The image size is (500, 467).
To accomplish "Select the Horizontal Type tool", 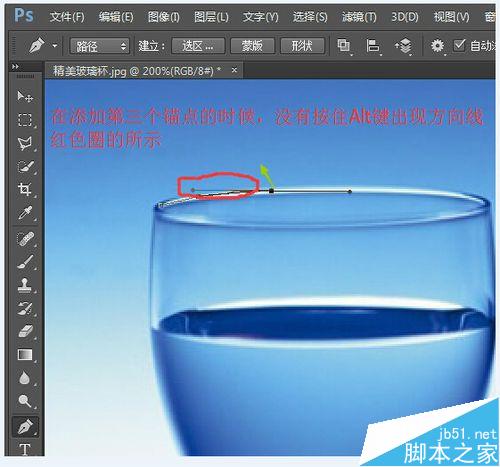I will (x=25, y=449).
